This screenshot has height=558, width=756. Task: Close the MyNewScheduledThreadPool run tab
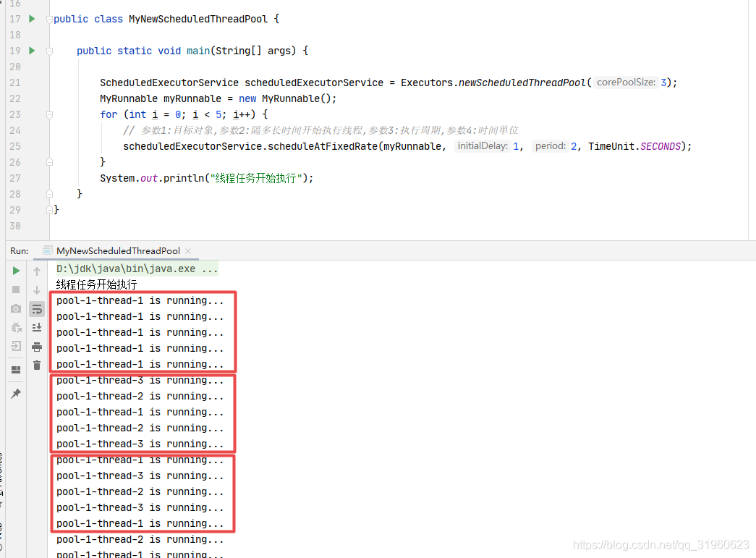coord(188,251)
